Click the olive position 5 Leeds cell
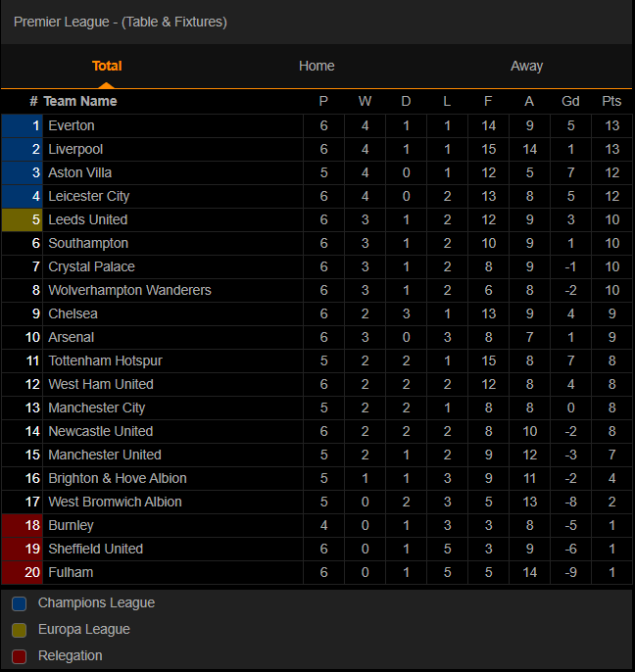Image resolution: width=635 pixels, height=672 pixels. point(22,219)
